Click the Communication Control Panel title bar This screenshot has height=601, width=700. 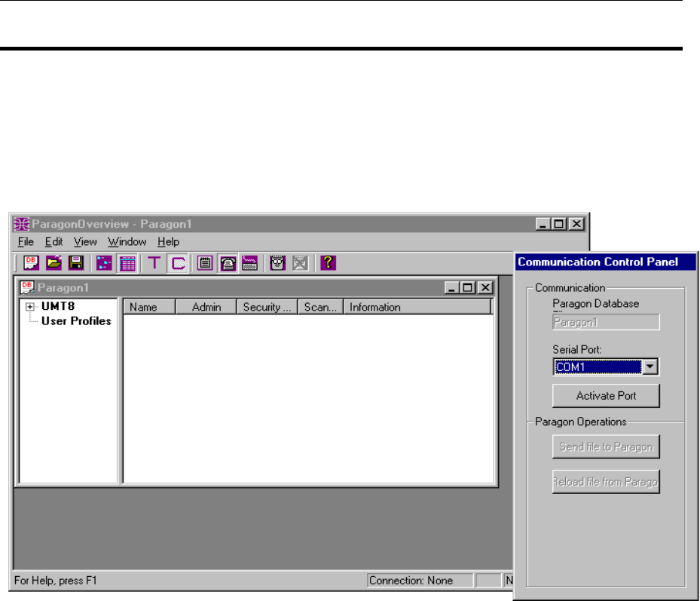606,262
